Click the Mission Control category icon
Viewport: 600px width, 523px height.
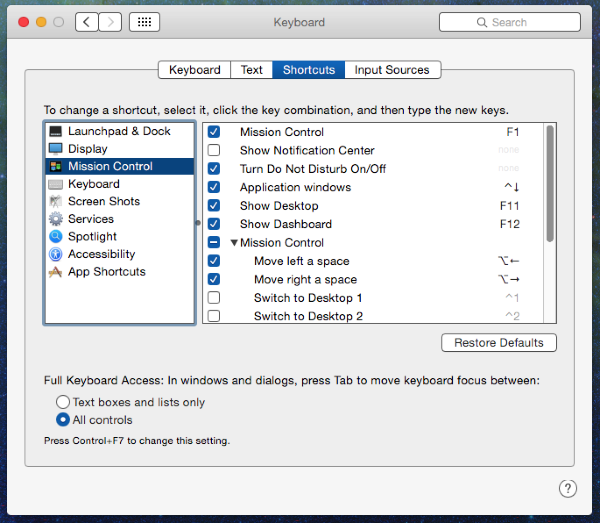point(55,166)
